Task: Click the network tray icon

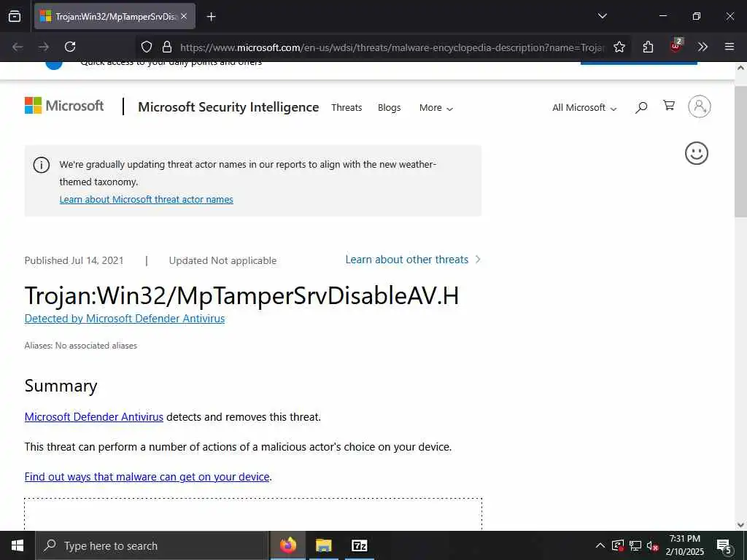Action: [x=635, y=545]
